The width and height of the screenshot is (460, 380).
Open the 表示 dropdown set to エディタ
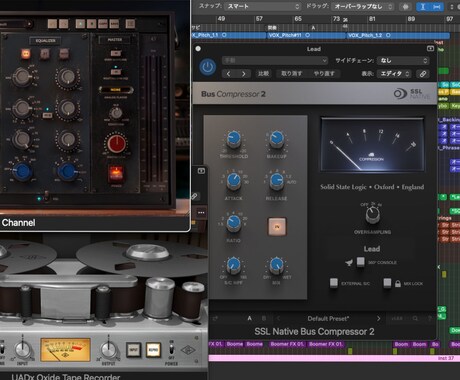pos(395,74)
